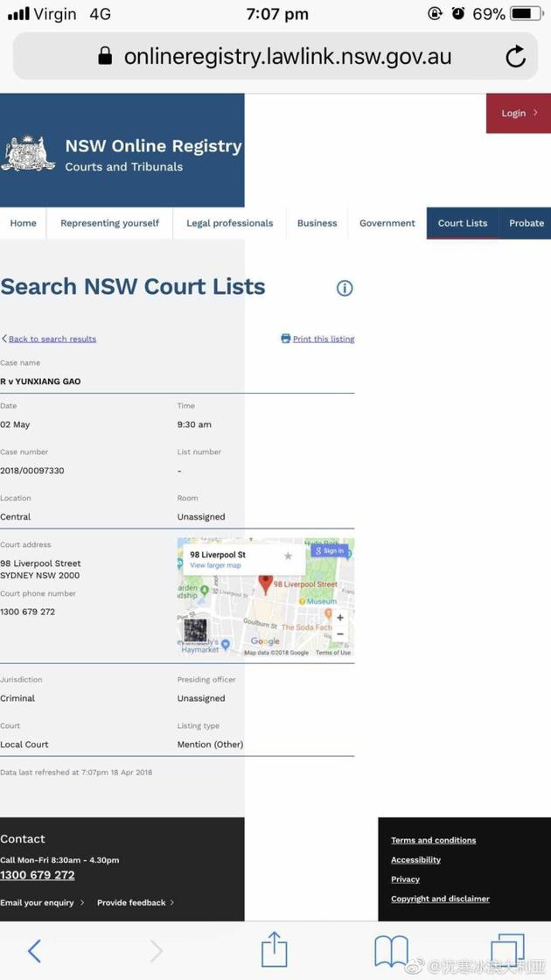The image size is (551, 980).
Task: Open Safari bookmarks book icon
Action: pyautogui.click(x=391, y=951)
